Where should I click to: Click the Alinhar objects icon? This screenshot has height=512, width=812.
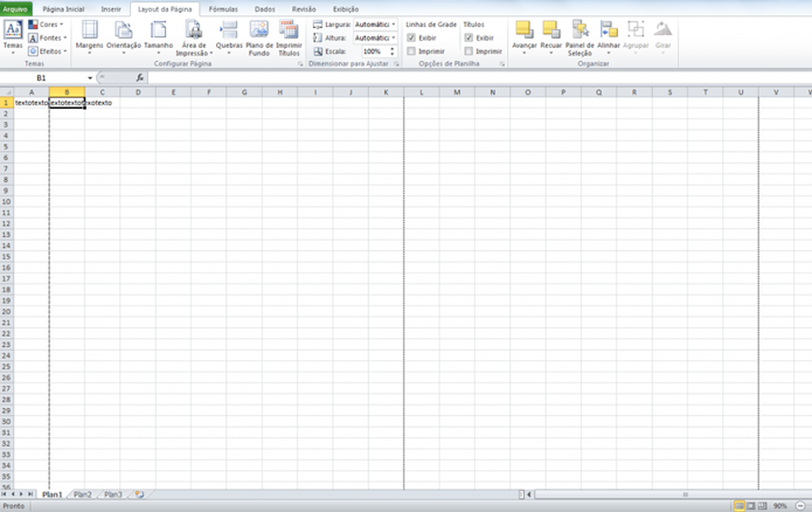[x=608, y=30]
